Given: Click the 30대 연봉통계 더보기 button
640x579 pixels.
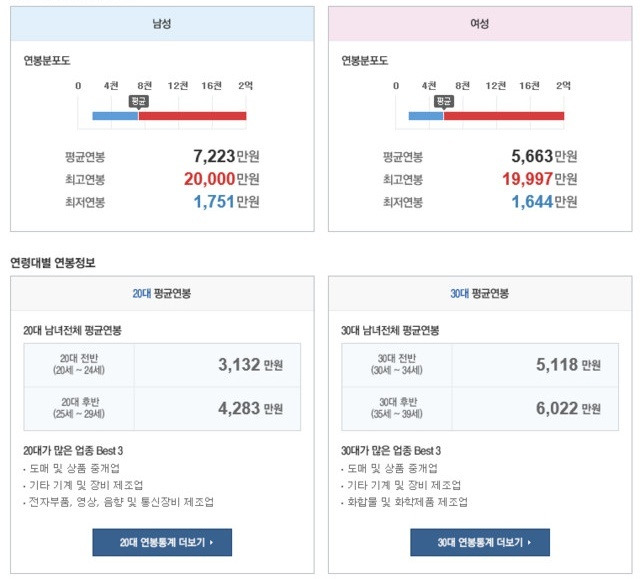Looking at the screenshot, I should tap(480, 542).
